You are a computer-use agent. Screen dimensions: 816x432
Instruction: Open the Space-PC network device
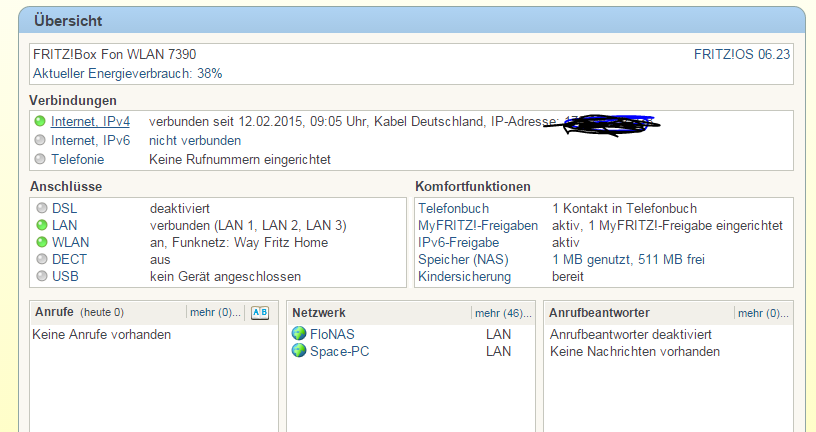(x=340, y=351)
